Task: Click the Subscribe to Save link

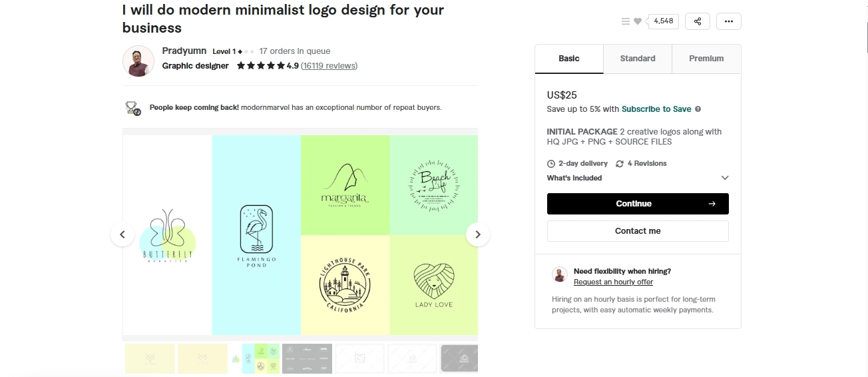Action: (x=656, y=109)
